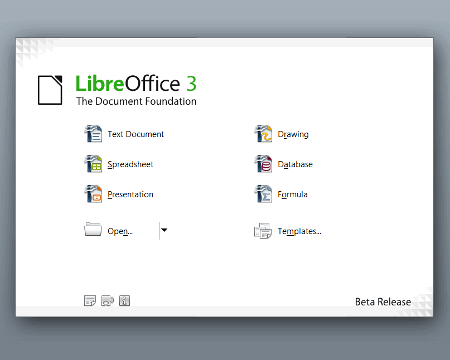Click the Open... text label
This screenshot has height=360, width=450.
click(120, 231)
